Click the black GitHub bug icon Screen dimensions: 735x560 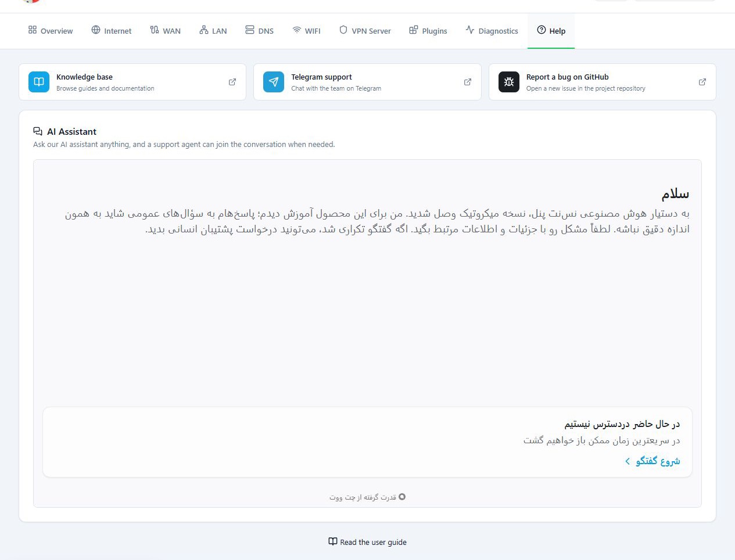click(509, 82)
